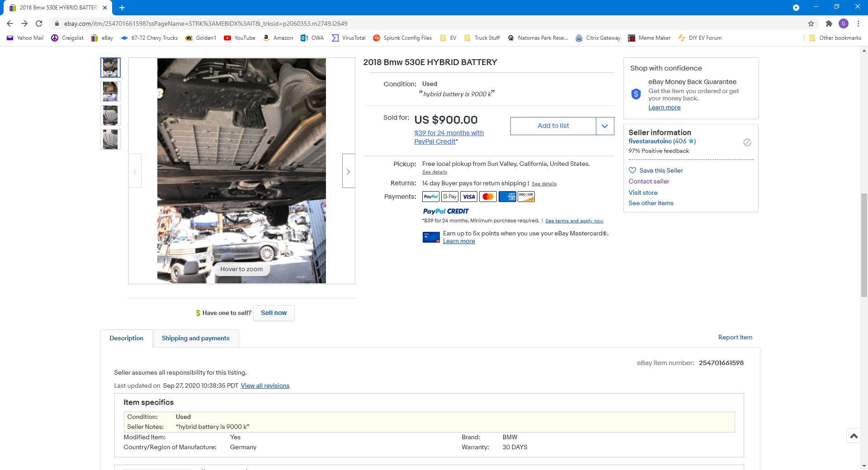Click the browser back arrow

tap(10, 23)
